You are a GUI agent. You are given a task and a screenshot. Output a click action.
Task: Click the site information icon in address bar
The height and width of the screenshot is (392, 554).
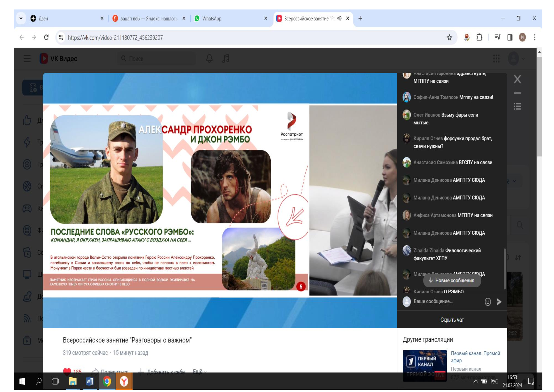coord(61,37)
